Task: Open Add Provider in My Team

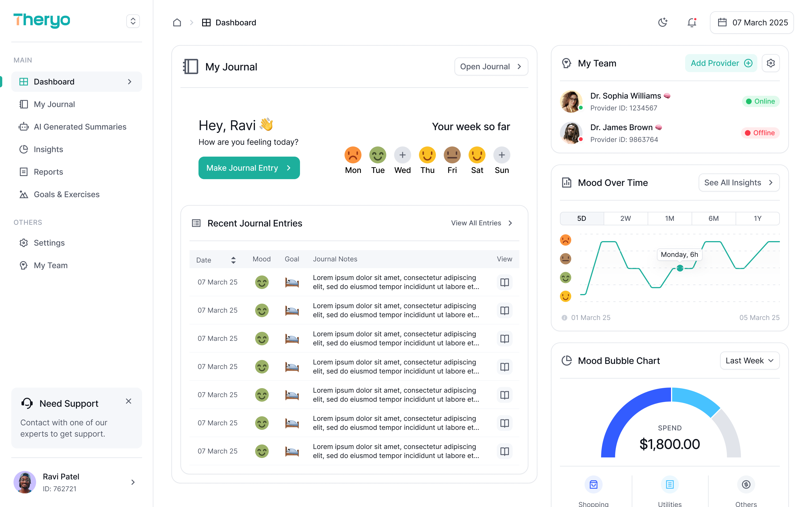Action: (721, 63)
